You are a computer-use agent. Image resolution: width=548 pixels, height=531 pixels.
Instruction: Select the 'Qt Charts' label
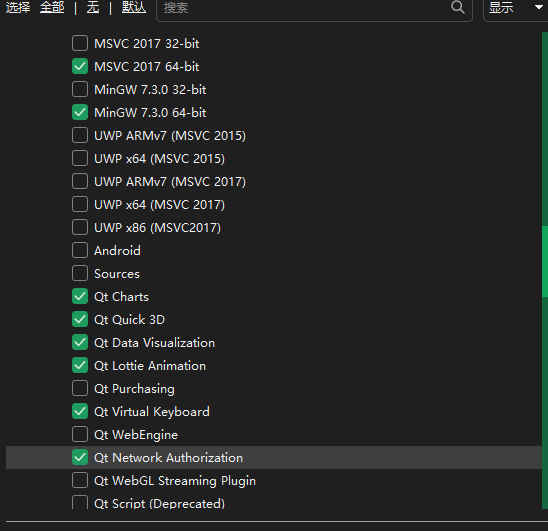[121, 297]
